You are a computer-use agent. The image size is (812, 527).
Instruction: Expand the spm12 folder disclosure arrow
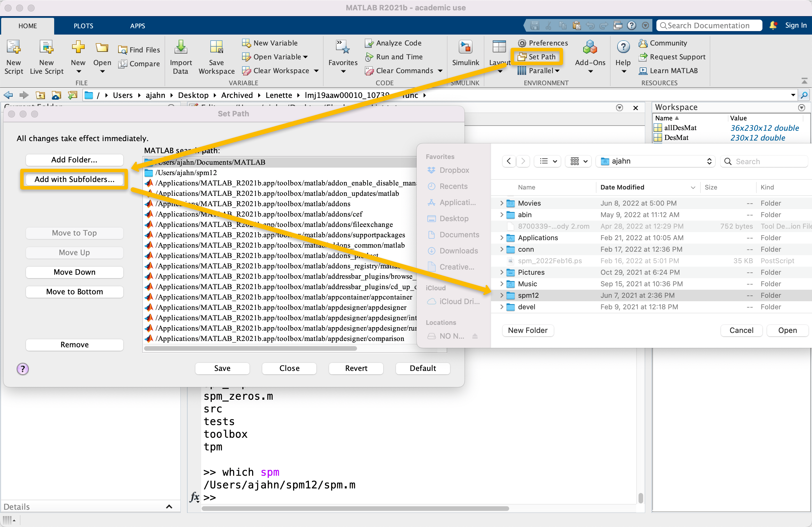pyautogui.click(x=502, y=295)
